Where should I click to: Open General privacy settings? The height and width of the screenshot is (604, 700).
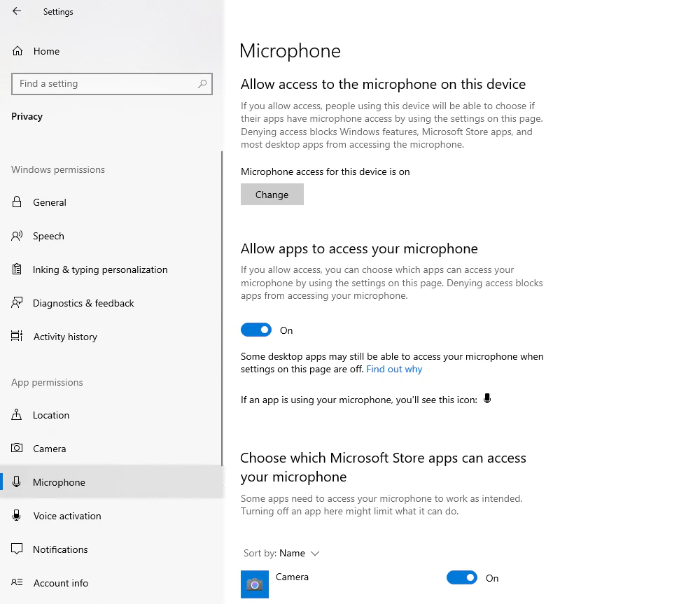[111, 202]
